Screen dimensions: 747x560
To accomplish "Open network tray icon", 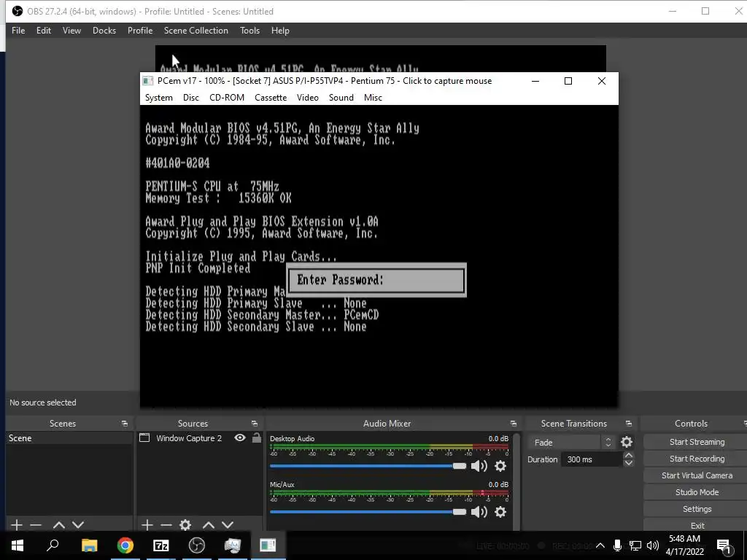I will [x=635, y=545].
